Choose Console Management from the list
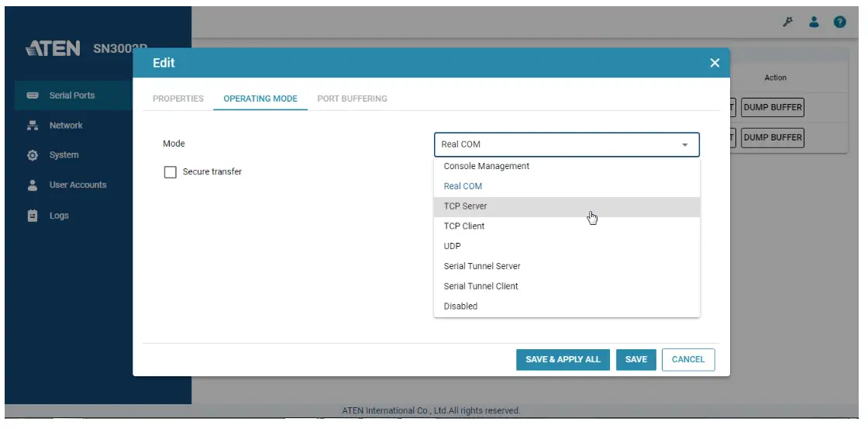The height and width of the screenshot is (429, 868). tap(567, 166)
